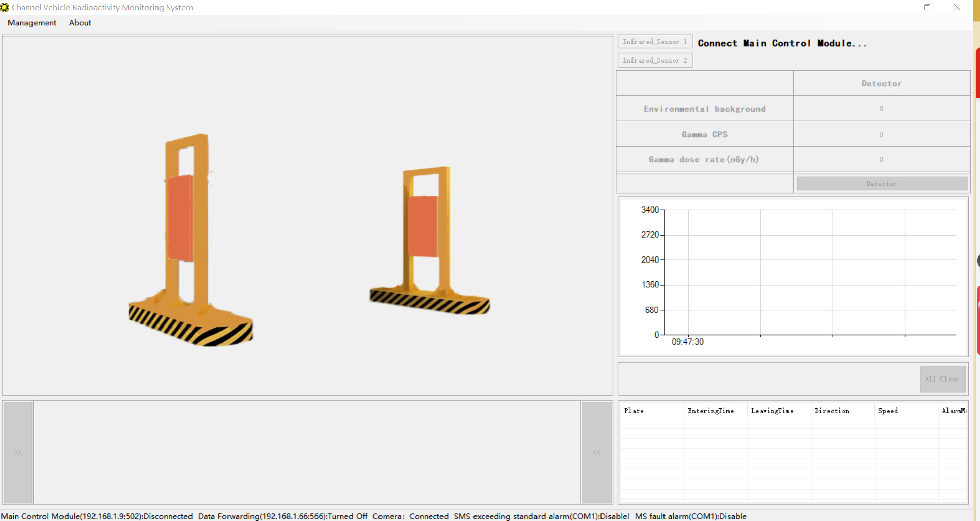Click the Infrared_Sensor 1 indicator
980x521 pixels.
[x=655, y=42]
